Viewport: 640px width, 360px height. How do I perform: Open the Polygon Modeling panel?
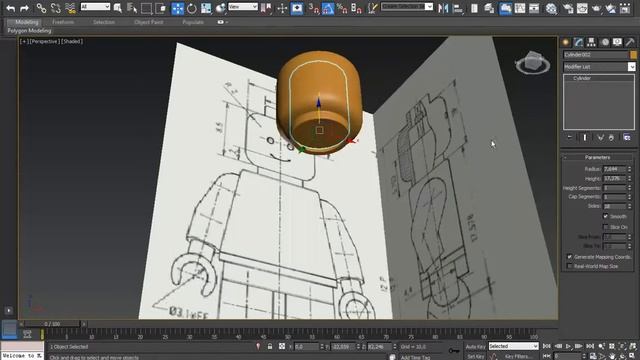tap(29, 31)
